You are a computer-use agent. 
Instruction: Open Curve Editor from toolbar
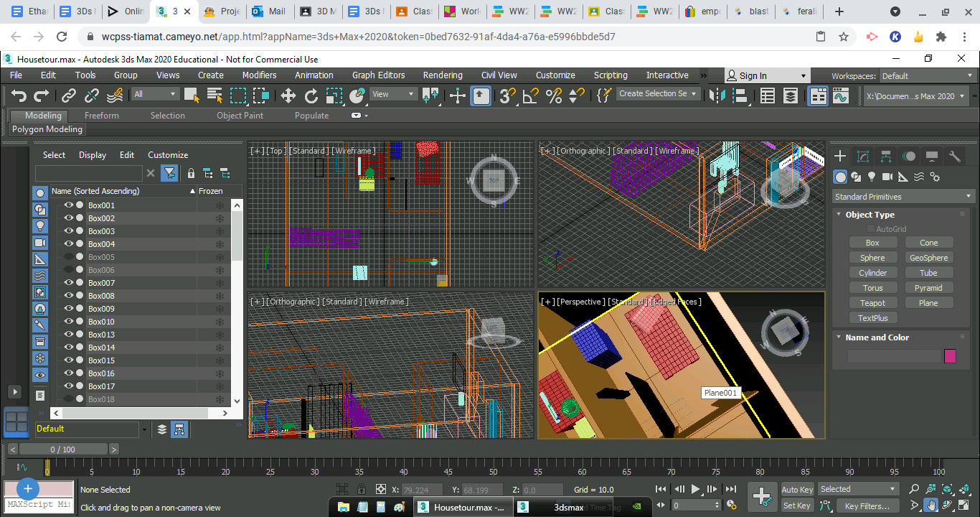[x=841, y=96]
